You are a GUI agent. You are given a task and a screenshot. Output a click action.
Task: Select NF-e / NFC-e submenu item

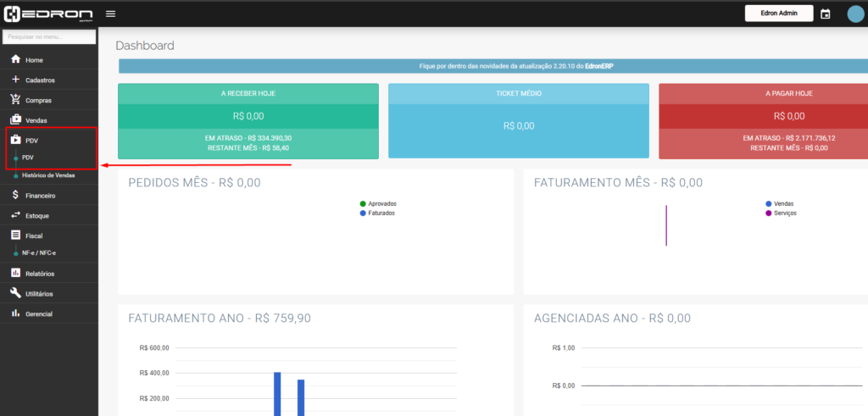39,253
